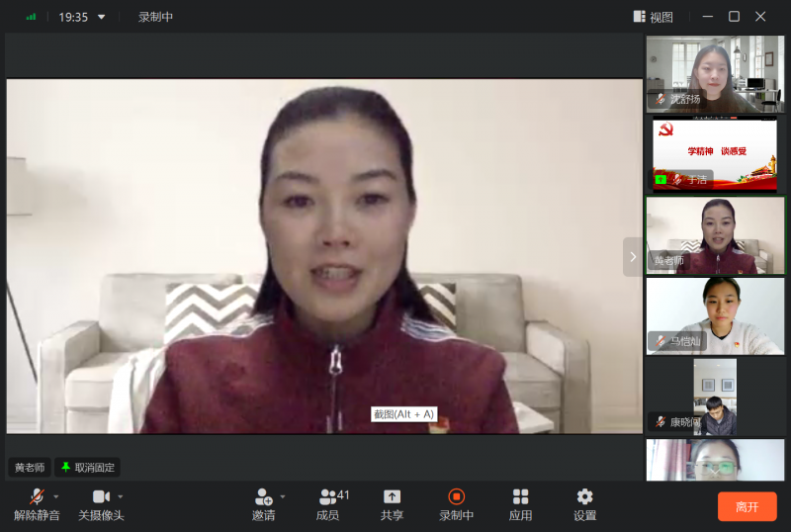Expand camera options arrow beside 关摄像头
Screen dimensions: 791x532
point(121,496)
